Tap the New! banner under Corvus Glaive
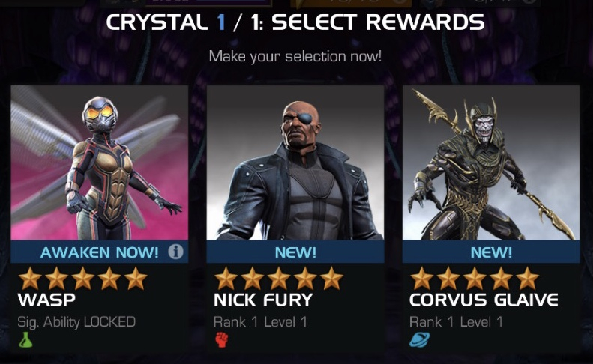The image size is (593, 364). coord(491,252)
